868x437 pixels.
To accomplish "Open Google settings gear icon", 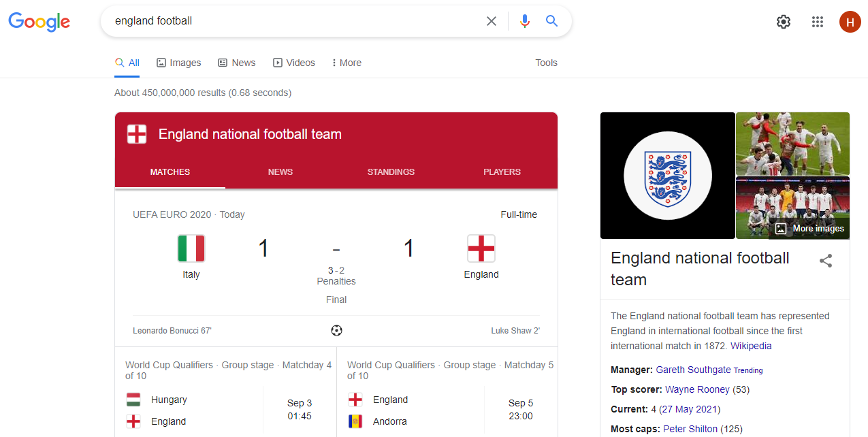I will tap(784, 22).
